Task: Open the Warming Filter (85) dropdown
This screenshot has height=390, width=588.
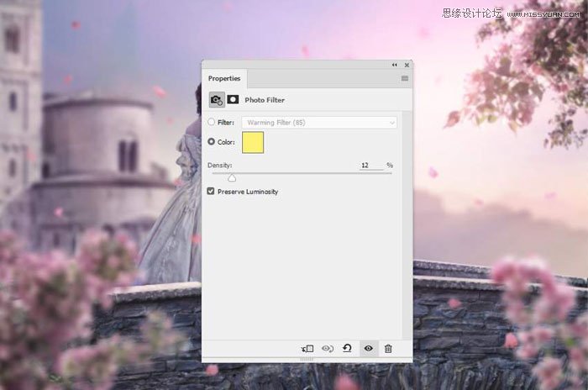Action: [x=319, y=123]
